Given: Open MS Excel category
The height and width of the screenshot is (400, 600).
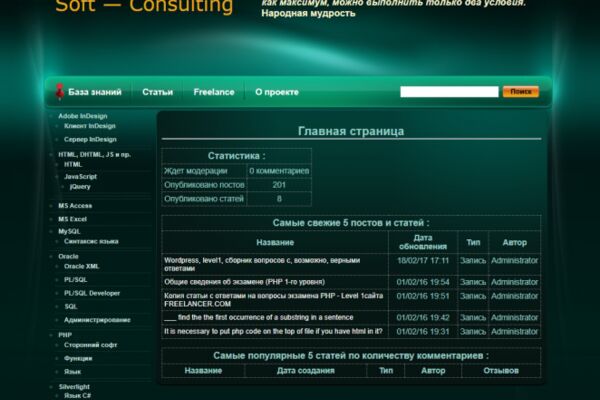Looking at the screenshot, I should coord(72,219).
